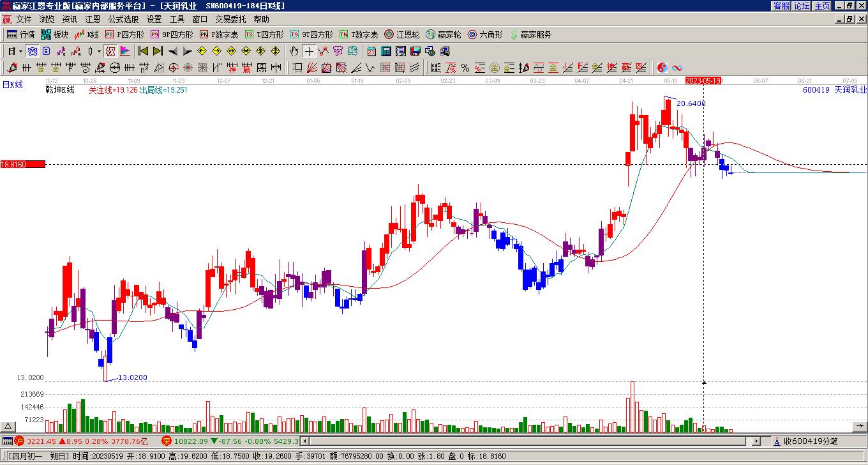
Task: Open the 公式选股 menu
Action: coord(124,19)
